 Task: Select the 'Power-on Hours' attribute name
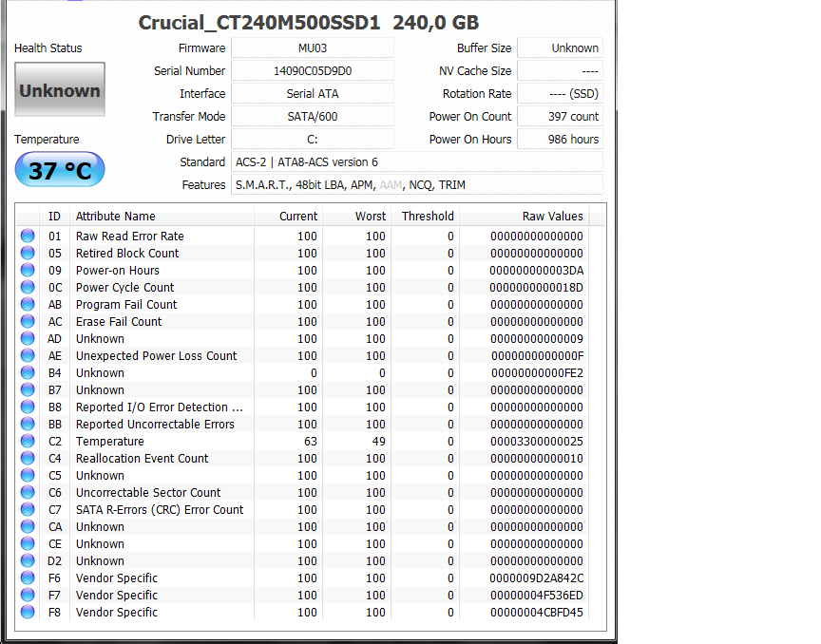(x=117, y=270)
